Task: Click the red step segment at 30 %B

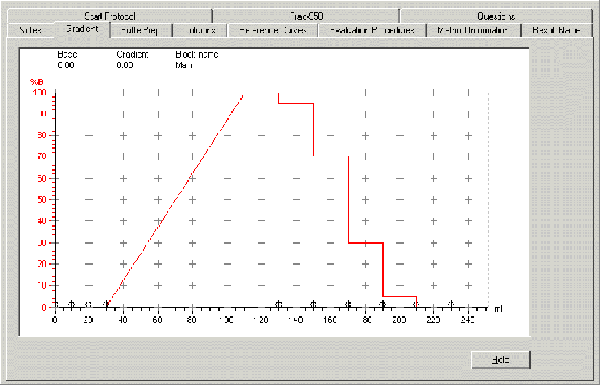Action: [366, 243]
